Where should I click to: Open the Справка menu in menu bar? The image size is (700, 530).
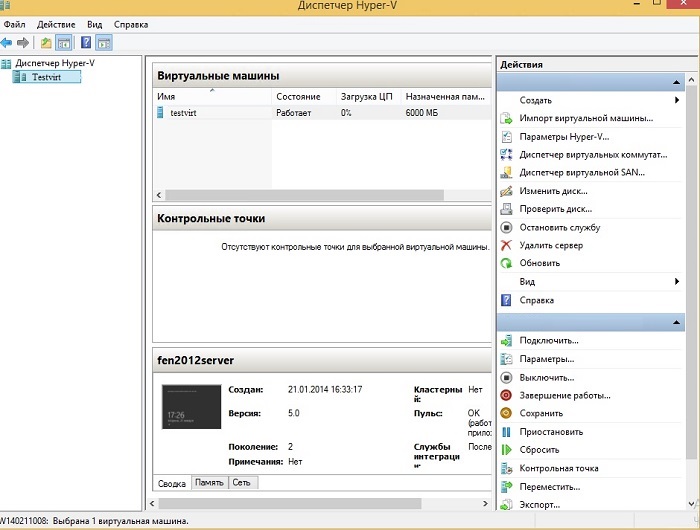click(x=131, y=25)
